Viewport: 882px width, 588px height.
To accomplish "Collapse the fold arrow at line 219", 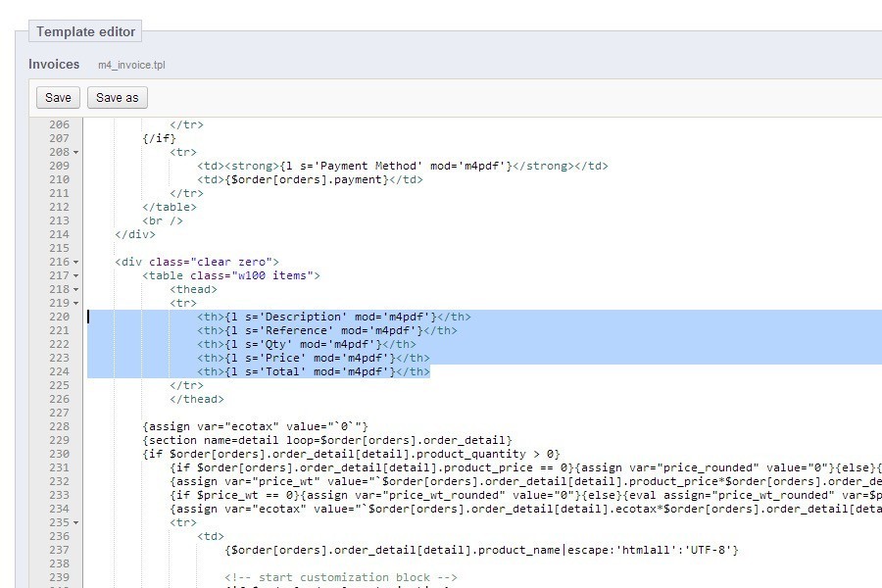I will point(75,303).
